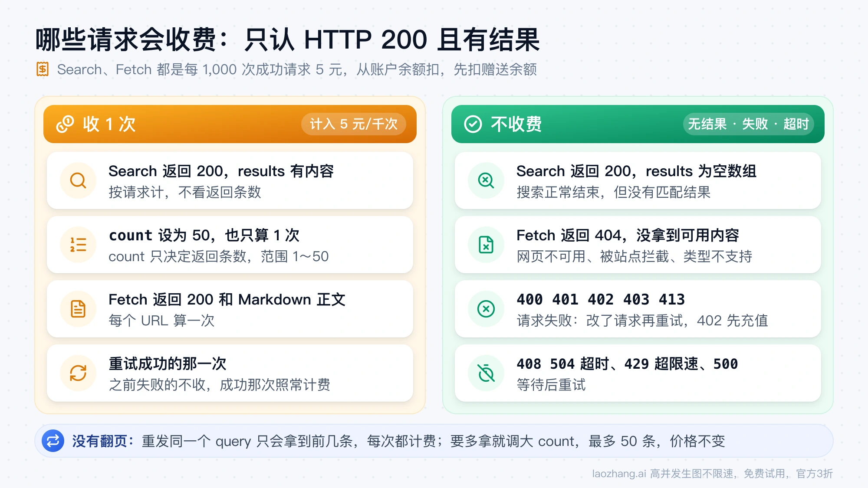Screen dimensions: 868x488
Task: Click 'count 设为 50，也只算 1 次'
Action: click(204, 235)
